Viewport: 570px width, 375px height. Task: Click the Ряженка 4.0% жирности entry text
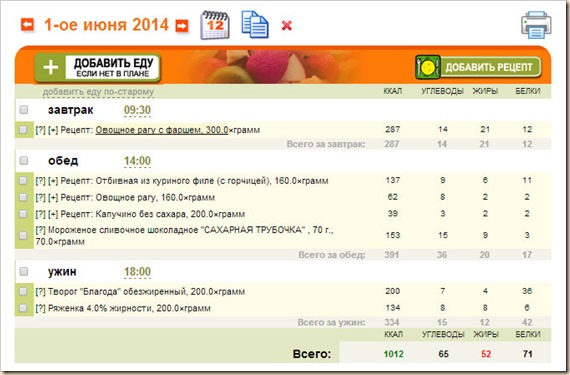129,309
